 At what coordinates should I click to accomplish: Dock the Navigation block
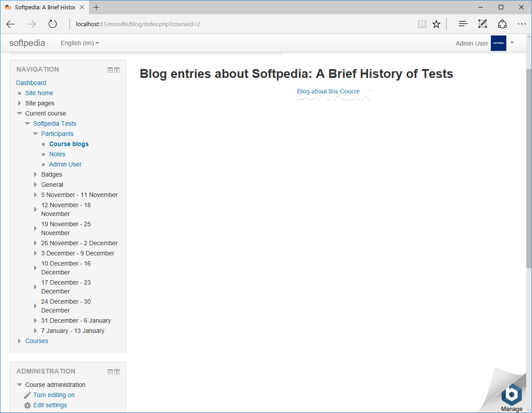point(117,70)
